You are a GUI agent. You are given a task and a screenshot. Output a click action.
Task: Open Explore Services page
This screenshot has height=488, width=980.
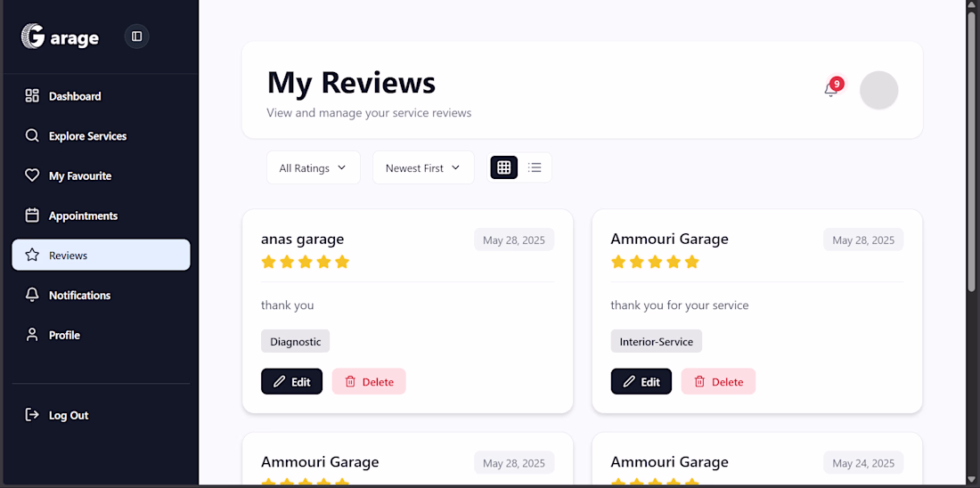(x=101, y=135)
